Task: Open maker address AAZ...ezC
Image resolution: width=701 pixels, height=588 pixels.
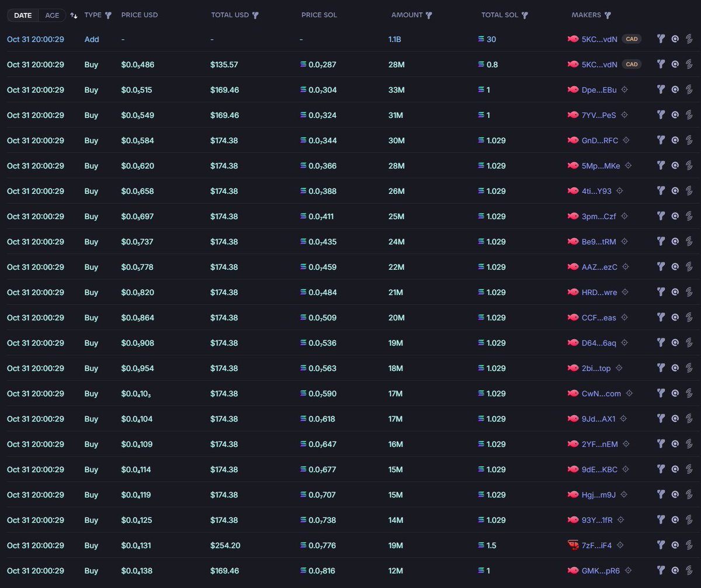Action: coord(599,267)
